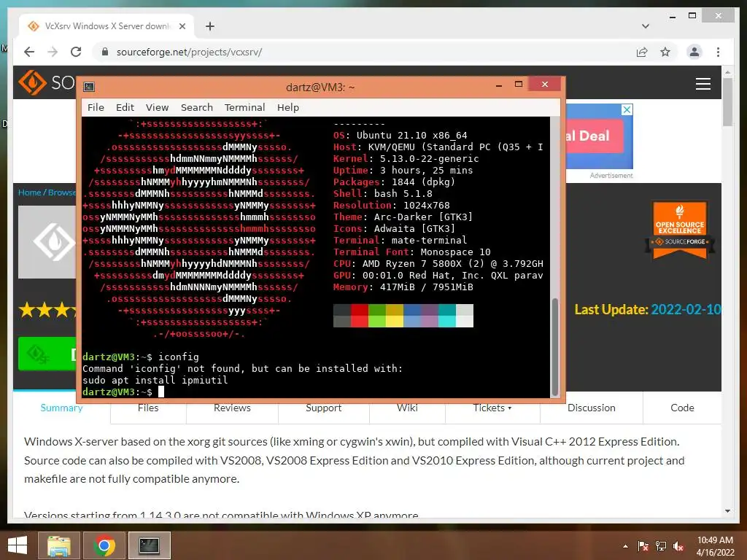
Task: Open the Terminal menu
Action: pos(244,108)
